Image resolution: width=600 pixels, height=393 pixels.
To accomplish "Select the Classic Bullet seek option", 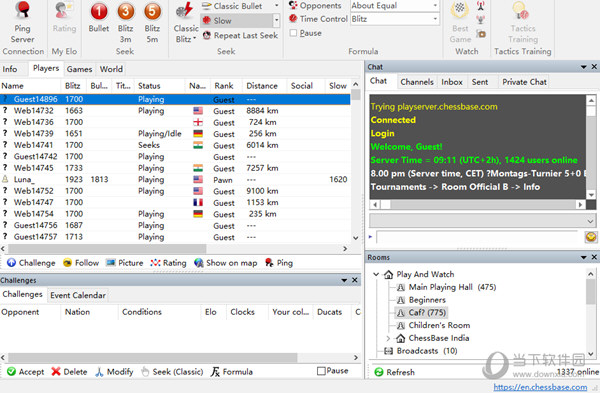I will coord(237,6).
